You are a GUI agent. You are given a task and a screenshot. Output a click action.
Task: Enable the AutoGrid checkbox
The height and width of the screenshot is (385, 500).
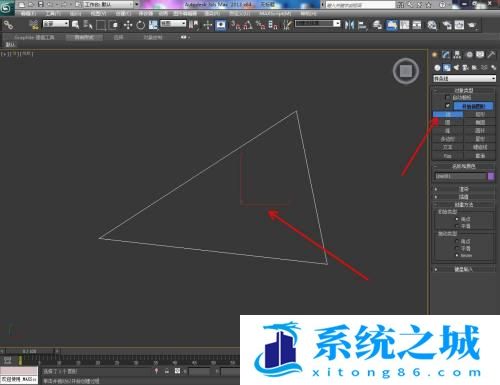tap(448, 97)
